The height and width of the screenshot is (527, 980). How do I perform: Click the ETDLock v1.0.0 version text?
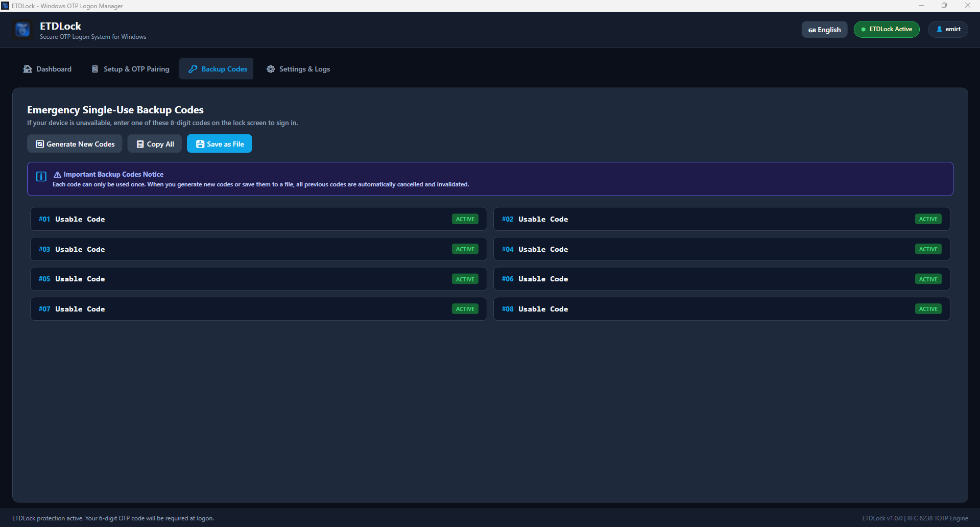tap(882, 518)
